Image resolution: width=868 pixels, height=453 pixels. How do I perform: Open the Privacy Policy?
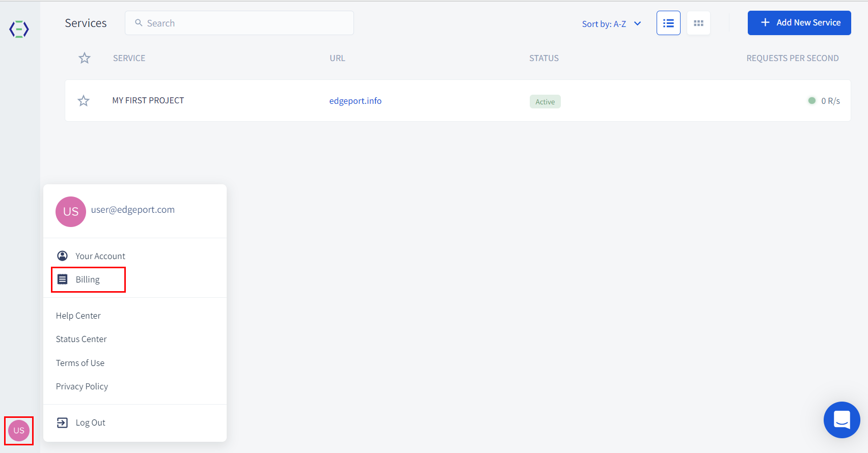(82, 386)
